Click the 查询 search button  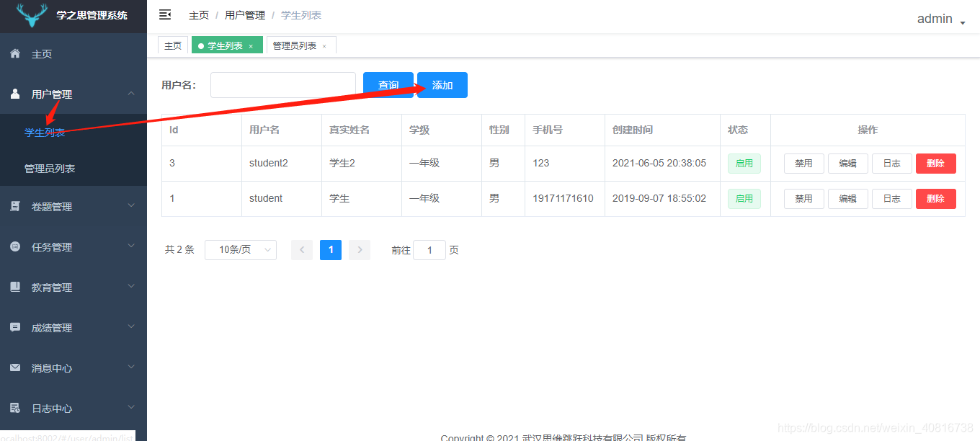click(388, 85)
